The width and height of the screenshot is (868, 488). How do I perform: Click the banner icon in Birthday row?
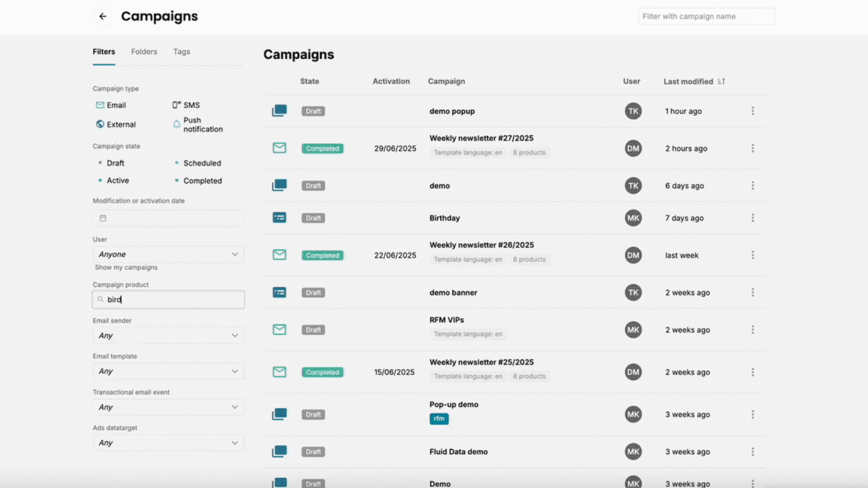(x=279, y=218)
